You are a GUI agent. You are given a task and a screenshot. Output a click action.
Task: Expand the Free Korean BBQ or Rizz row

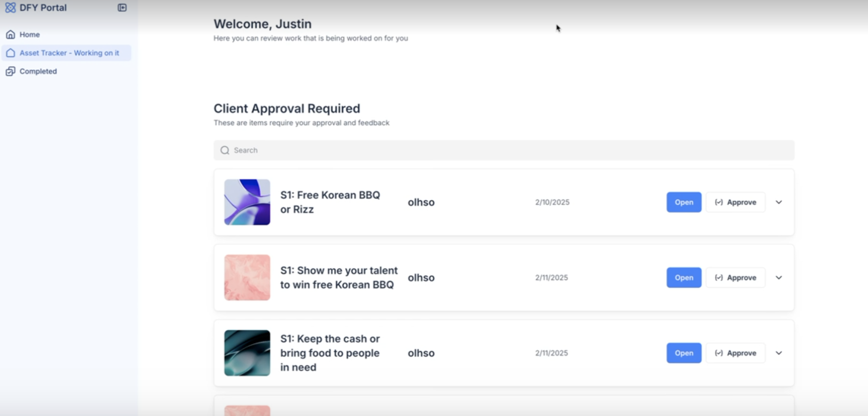point(779,202)
